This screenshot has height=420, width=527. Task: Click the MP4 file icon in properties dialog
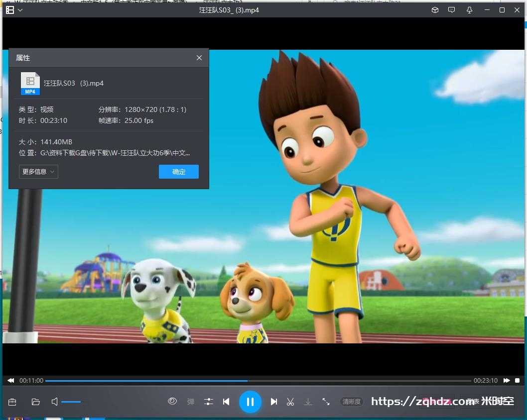(x=30, y=84)
